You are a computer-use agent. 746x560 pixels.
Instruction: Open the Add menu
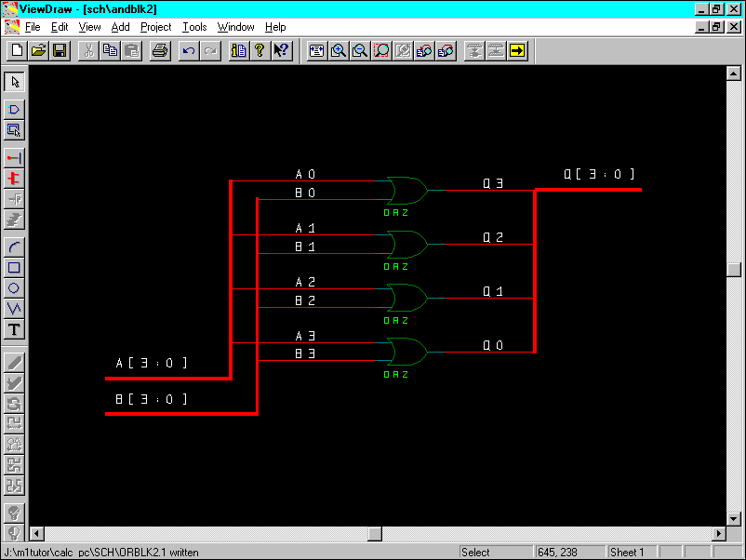tap(120, 27)
